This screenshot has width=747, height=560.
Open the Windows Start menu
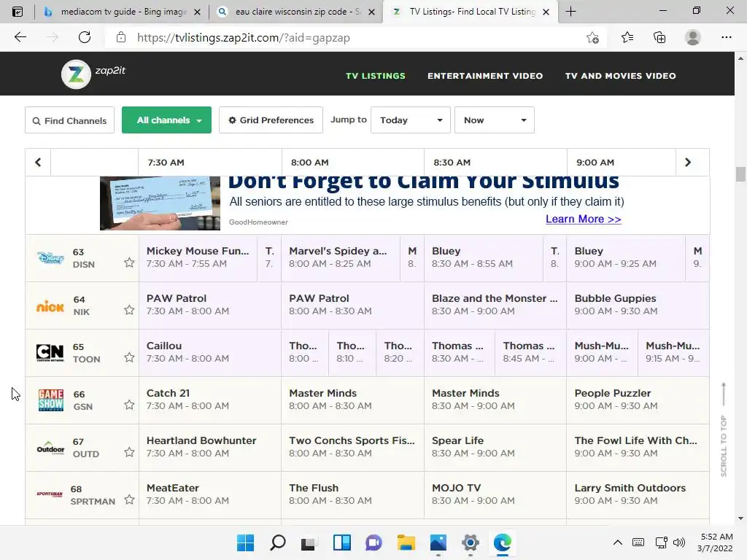click(x=245, y=542)
